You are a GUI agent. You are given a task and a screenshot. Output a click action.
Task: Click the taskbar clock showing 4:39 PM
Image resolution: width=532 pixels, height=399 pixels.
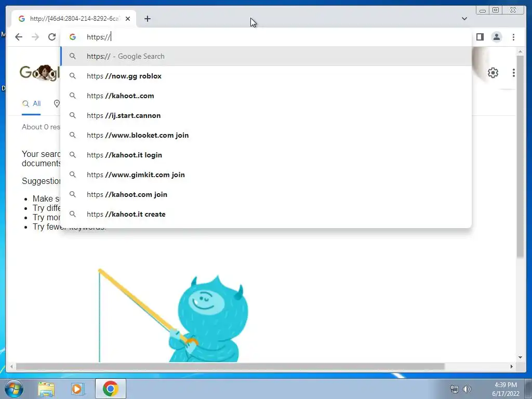pyautogui.click(x=506, y=389)
